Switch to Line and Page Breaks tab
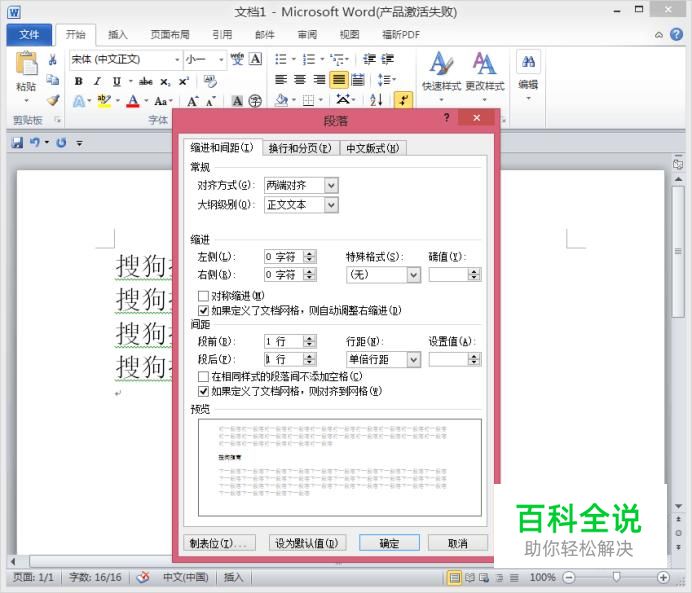 [300, 148]
